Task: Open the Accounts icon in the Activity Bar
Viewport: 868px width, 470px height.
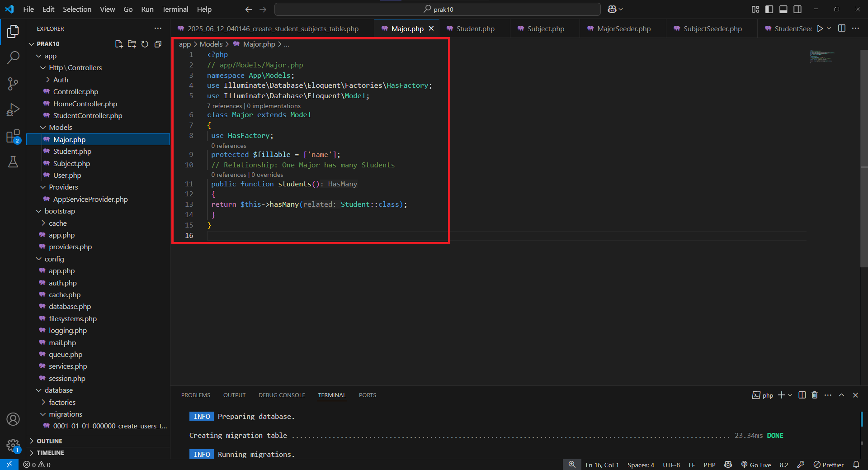Action: click(x=13, y=419)
